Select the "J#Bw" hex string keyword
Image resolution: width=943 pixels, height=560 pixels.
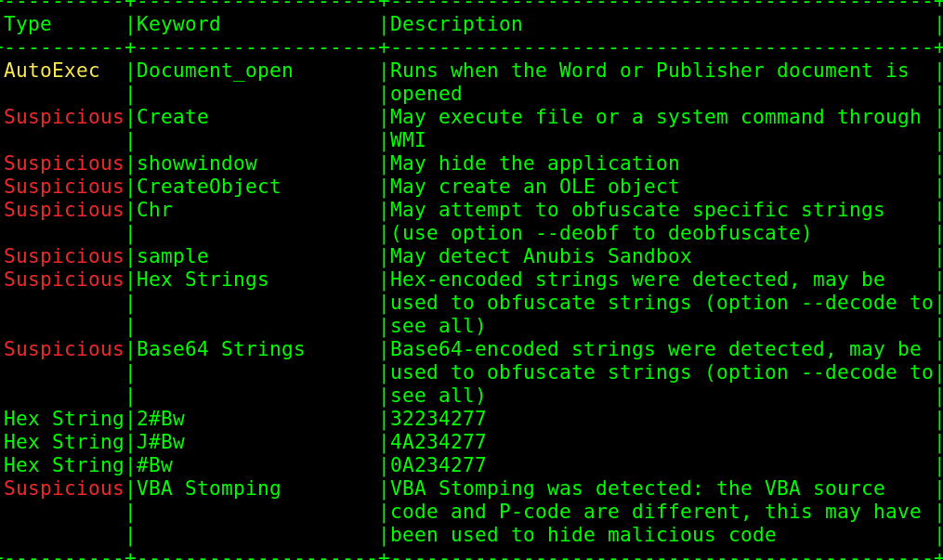click(161, 443)
